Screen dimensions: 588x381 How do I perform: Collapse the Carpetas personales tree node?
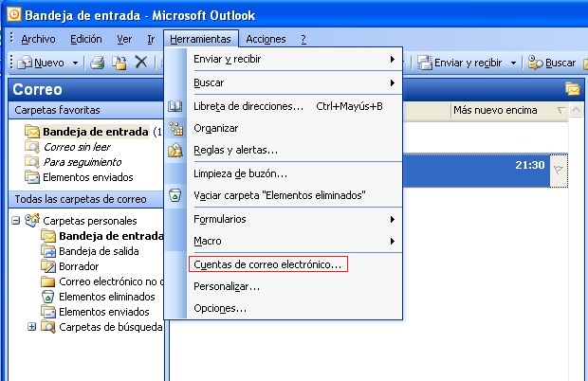coord(16,221)
